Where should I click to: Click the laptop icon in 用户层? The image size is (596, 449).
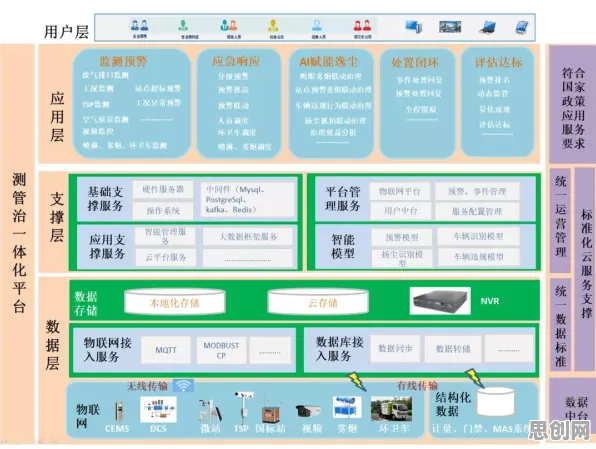click(487, 27)
